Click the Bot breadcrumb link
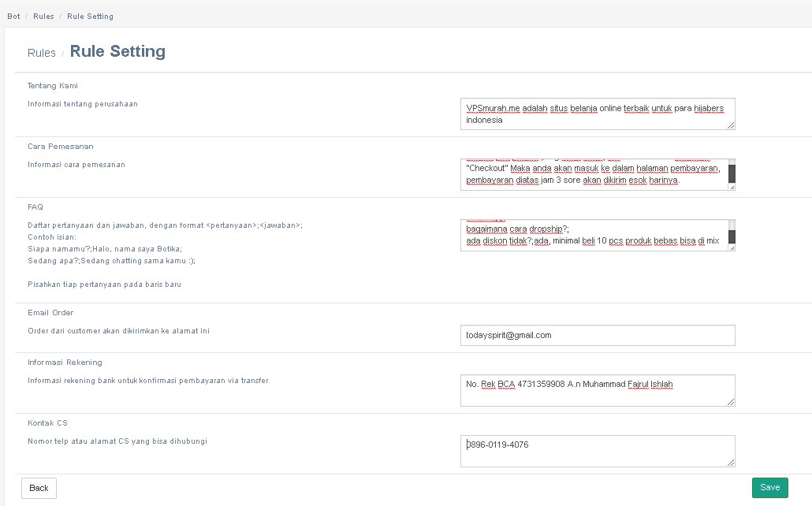 pos(13,16)
